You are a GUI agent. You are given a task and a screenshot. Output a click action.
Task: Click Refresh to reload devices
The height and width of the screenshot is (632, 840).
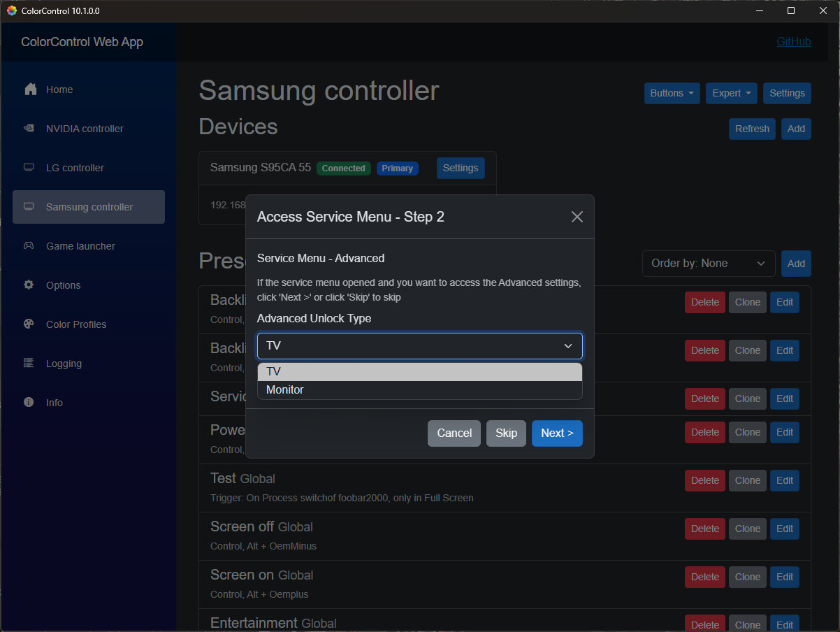pyautogui.click(x=752, y=129)
